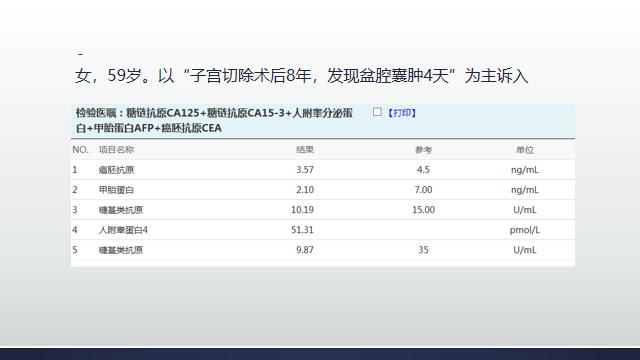Select reference value 15.00
The height and width of the screenshot is (360, 640).
pyautogui.click(x=423, y=210)
